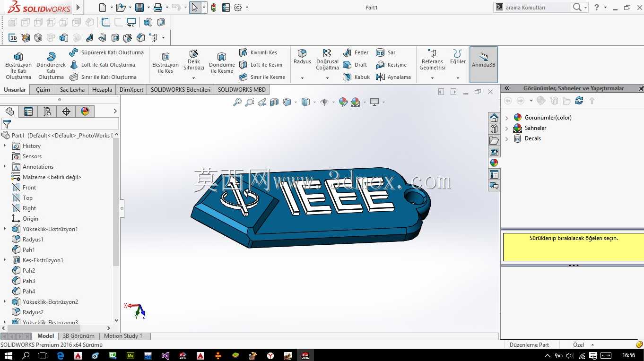The width and height of the screenshot is (644, 361).
Task: Open FeatureManager design tree tab icon
Action: coord(9,112)
